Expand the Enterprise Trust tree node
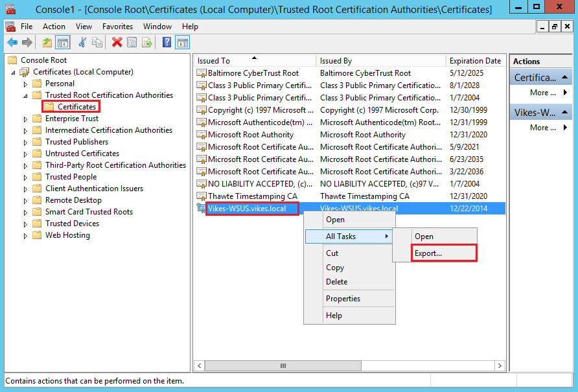 26,119
